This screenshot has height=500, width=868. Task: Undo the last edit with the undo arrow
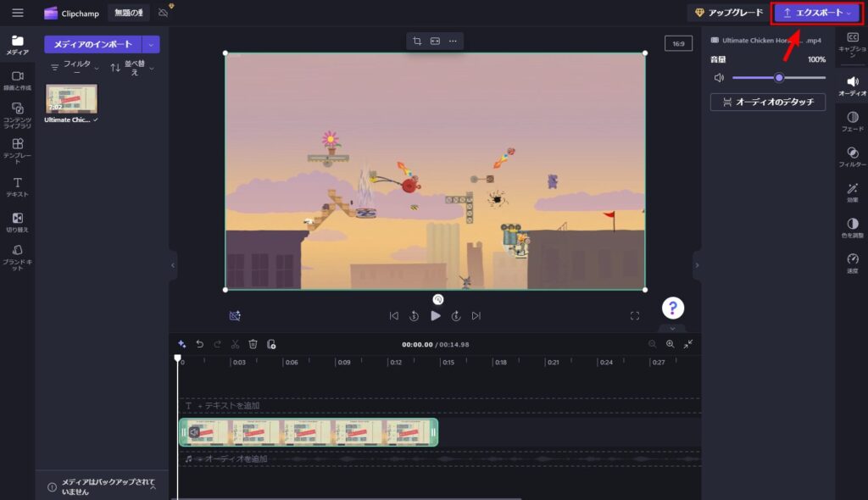(x=201, y=345)
